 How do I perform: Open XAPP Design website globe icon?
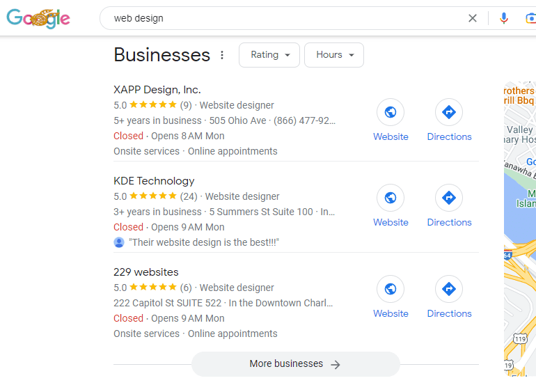[x=391, y=112]
